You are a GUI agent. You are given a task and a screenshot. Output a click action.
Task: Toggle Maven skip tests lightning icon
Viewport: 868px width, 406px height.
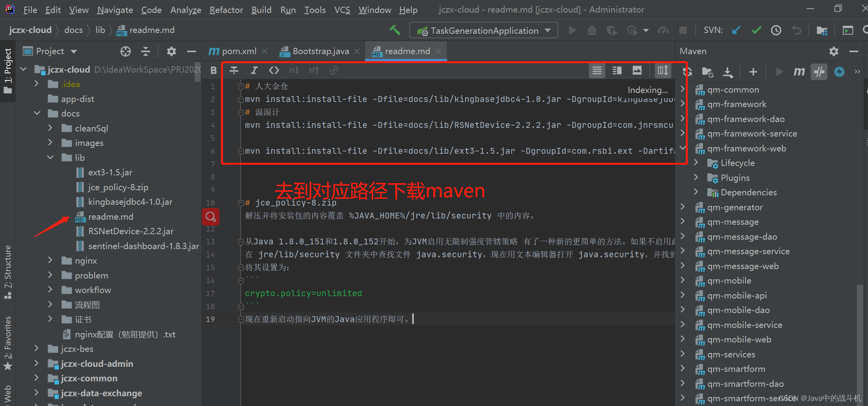tap(839, 72)
